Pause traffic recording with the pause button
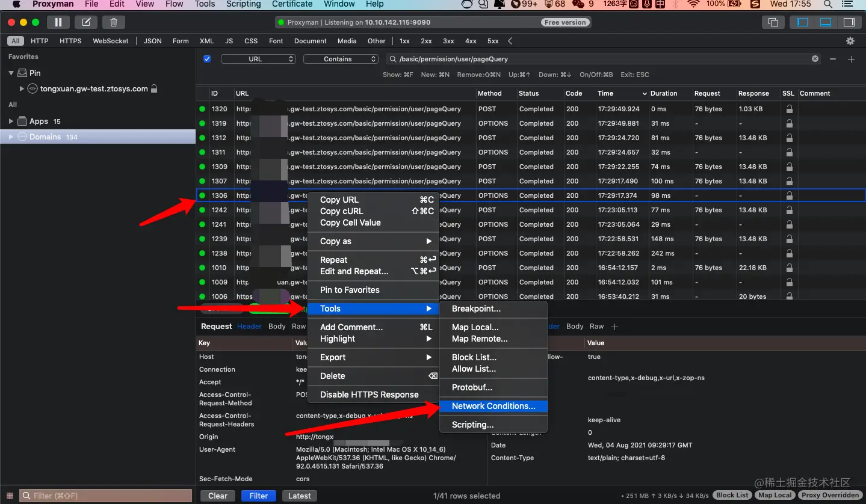Image resolution: width=866 pixels, height=504 pixels. click(58, 22)
